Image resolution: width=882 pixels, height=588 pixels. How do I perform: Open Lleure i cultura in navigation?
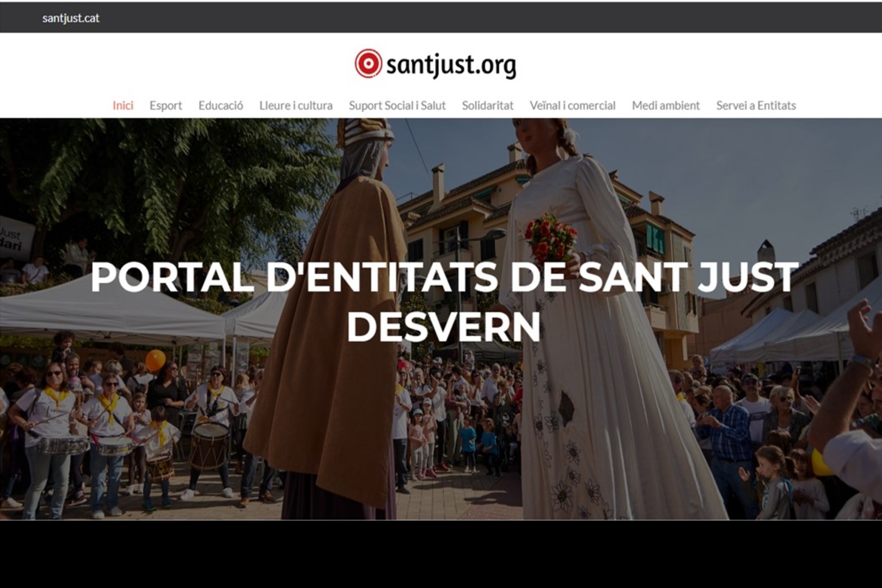click(x=296, y=106)
